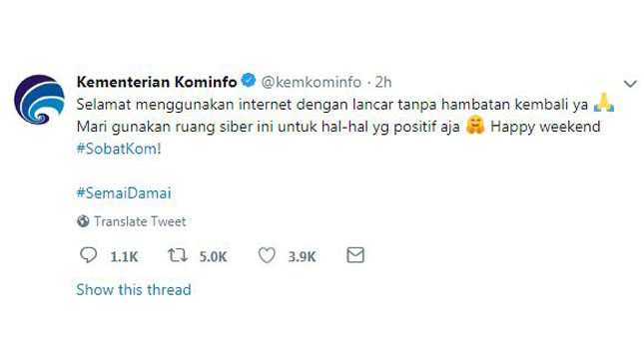Click the 3.9K likes count
The width and height of the screenshot is (644, 360).
coord(302,256)
